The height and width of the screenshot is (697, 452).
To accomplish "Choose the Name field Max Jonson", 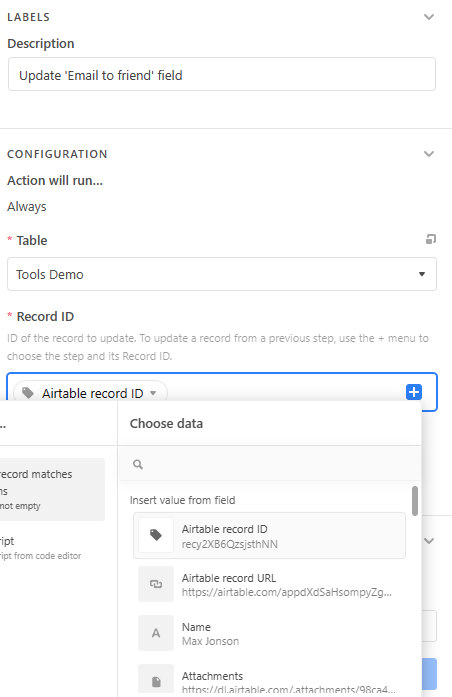I will pyautogui.click(x=269, y=633).
